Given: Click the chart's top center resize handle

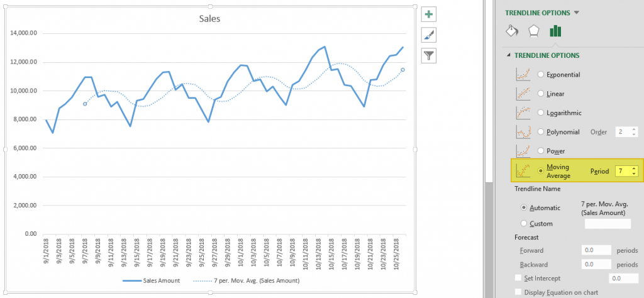Looking at the screenshot, I should (210, 6).
